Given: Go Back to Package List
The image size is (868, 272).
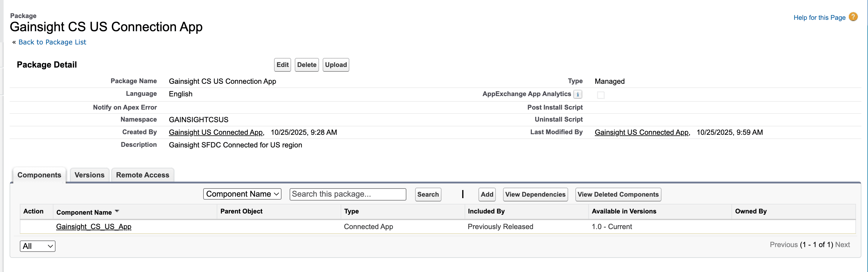Looking at the screenshot, I should [52, 42].
